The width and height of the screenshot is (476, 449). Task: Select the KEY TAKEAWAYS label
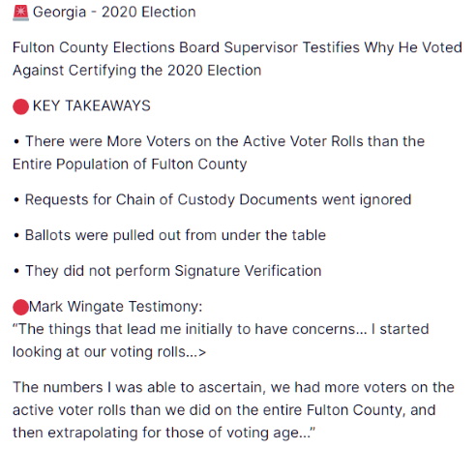tap(92, 105)
